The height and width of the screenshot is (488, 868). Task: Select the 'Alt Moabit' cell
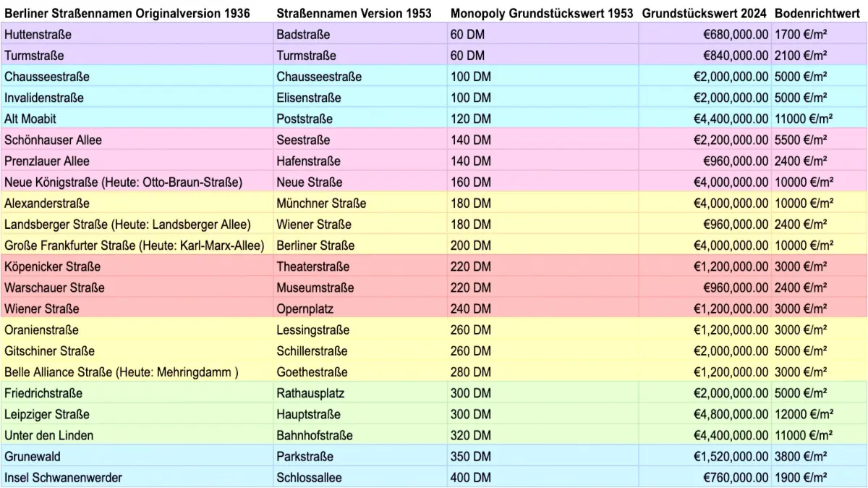click(x=30, y=119)
